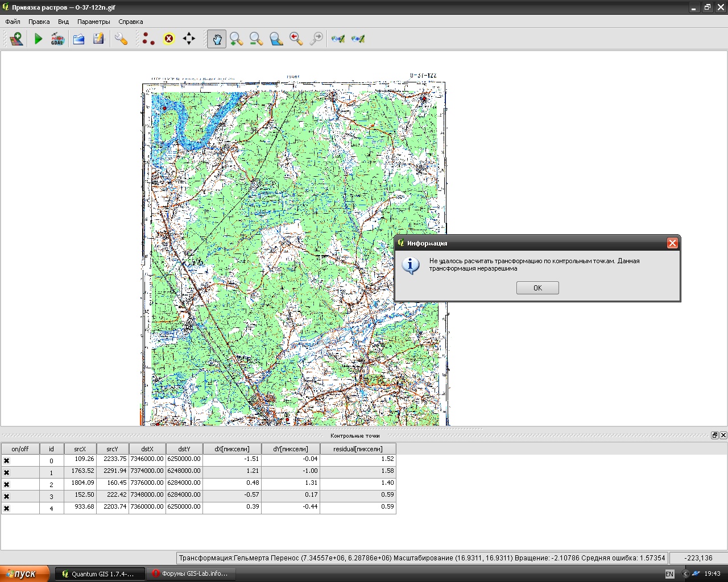The image size is (728, 582).
Task: Open transformation settings wrench icon
Action: click(x=121, y=39)
